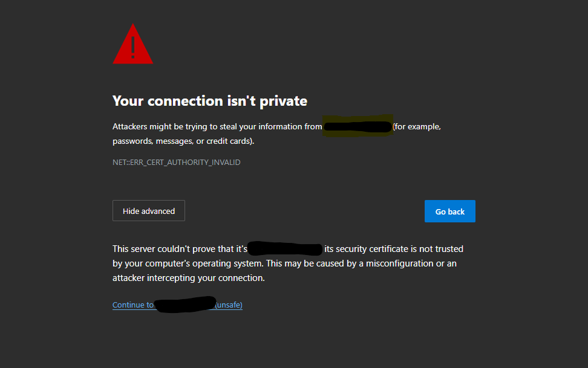Image resolution: width=588 pixels, height=368 pixels.
Task: Click the blue Go back button
Action: click(449, 211)
